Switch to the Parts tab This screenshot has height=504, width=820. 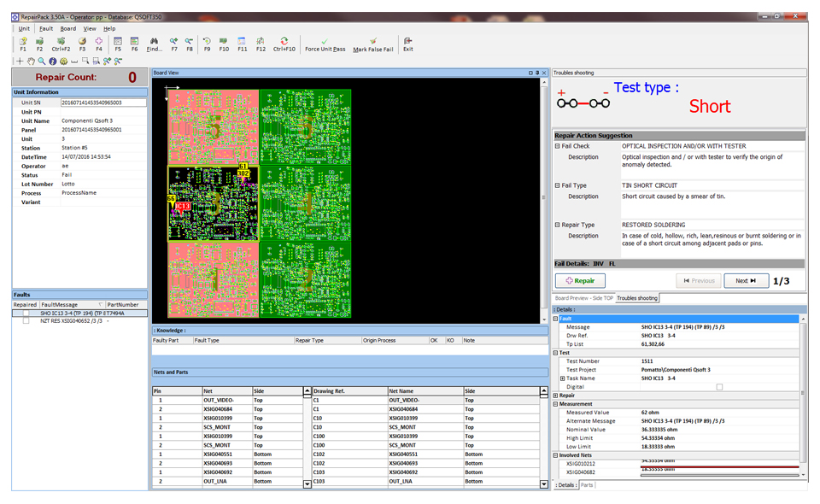click(x=588, y=485)
